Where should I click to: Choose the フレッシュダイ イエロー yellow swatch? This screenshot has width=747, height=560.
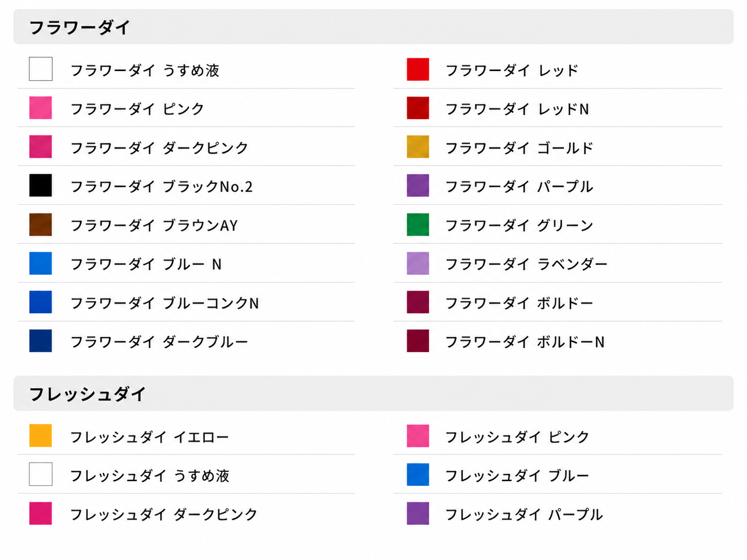[40, 436]
